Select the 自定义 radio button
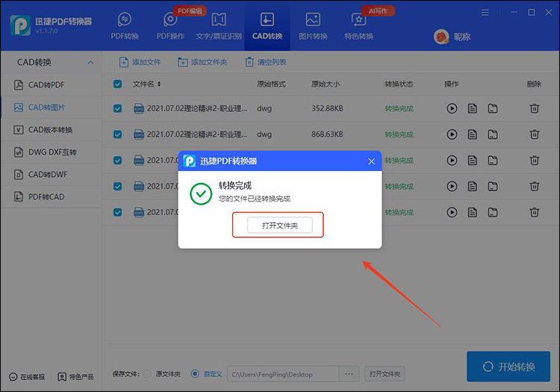560x392 pixels. tap(195, 374)
